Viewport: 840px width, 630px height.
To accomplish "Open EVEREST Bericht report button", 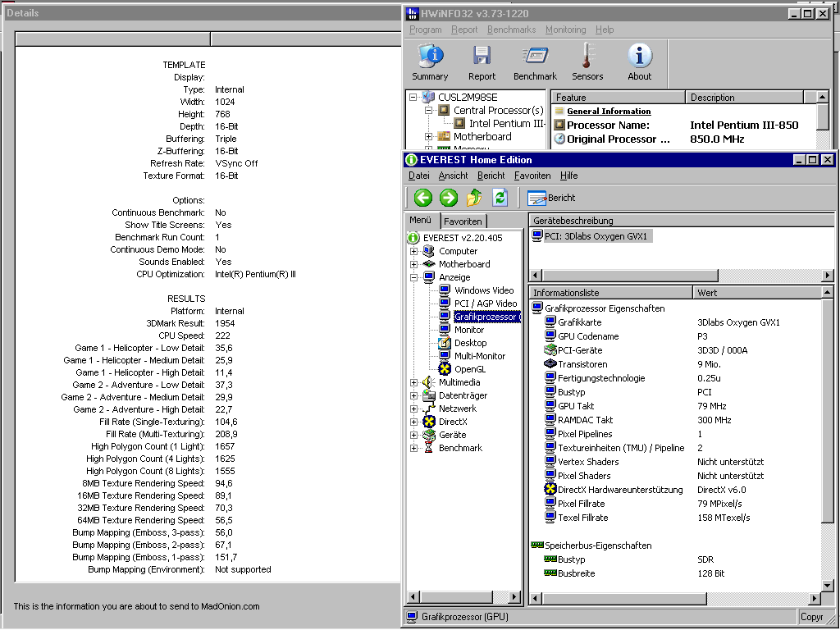I will point(551,198).
